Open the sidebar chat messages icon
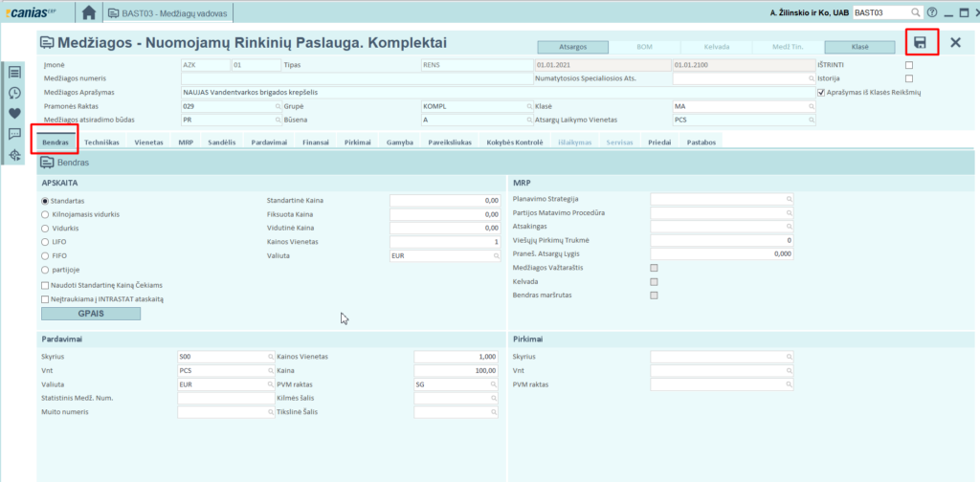The image size is (980, 482). (x=14, y=134)
